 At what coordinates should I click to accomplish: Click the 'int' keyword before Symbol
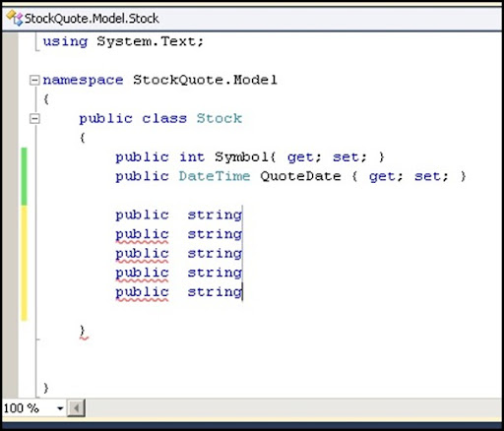[192, 156]
